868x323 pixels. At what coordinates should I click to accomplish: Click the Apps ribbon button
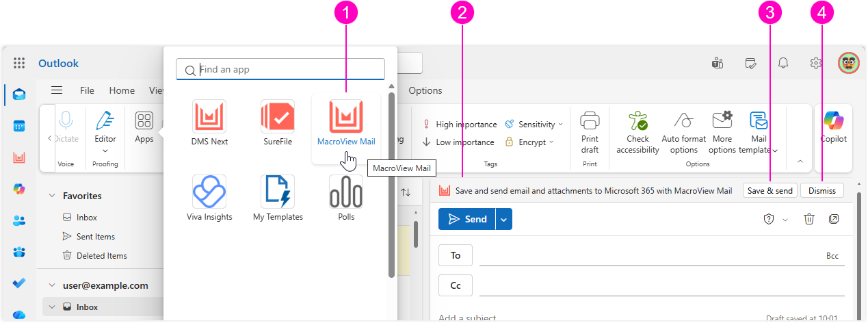[144, 128]
